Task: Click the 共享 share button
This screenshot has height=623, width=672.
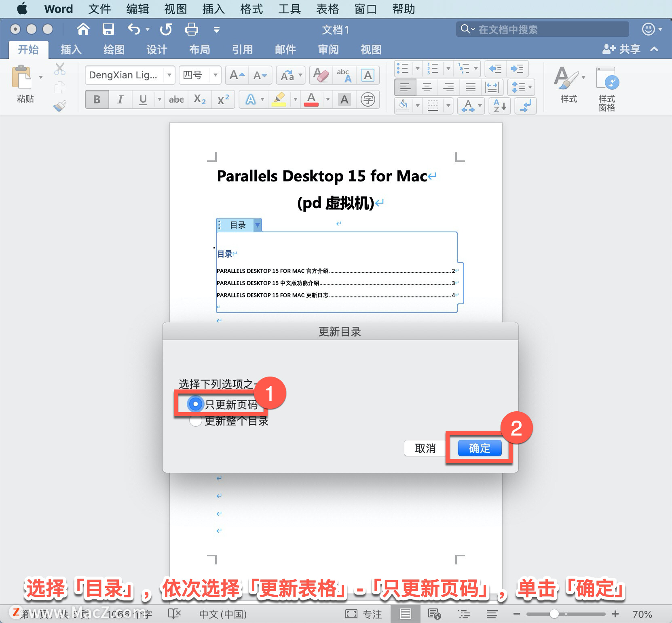Action: click(x=621, y=49)
